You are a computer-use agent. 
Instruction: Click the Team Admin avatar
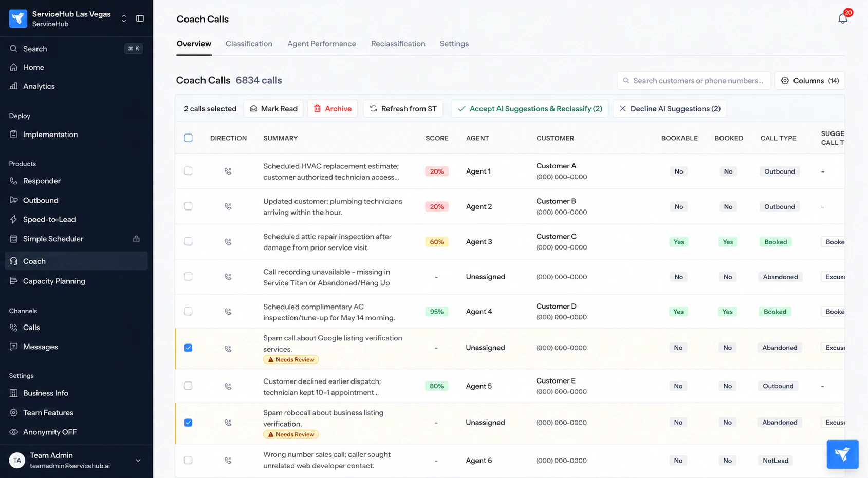click(x=17, y=461)
